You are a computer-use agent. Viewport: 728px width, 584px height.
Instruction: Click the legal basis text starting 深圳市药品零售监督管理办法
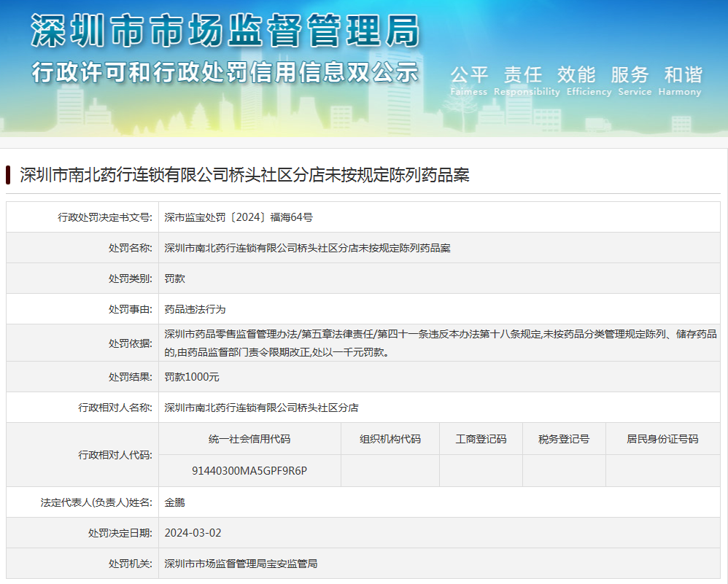coord(440,343)
